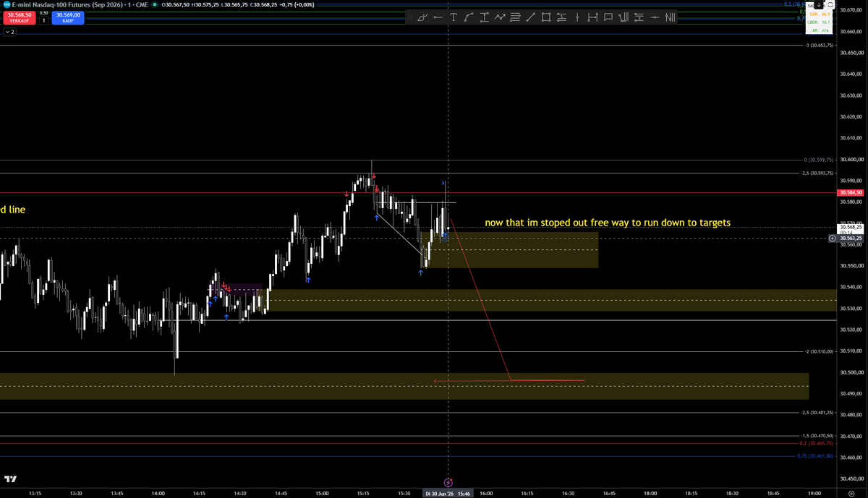Select the horizontal line tool near toolbar end
Screen dimensions: 868x498
click(x=655, y=17)
